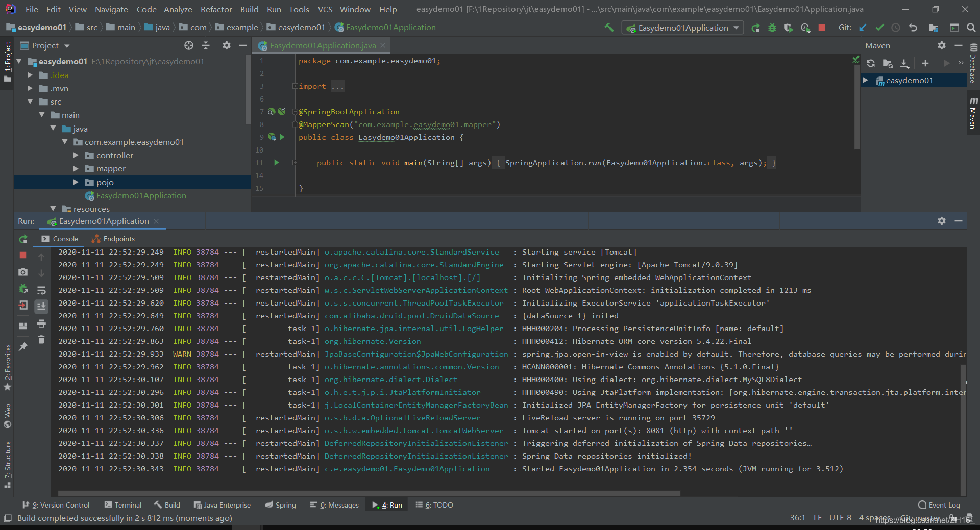This screenshot has width=980, height=530.
Task: Run with Coverage icon in top toolbar
Action: [x=789, y=28]
